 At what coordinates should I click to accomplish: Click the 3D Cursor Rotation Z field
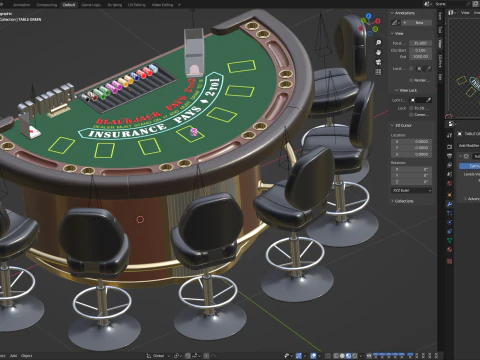[x=412, y=182]
